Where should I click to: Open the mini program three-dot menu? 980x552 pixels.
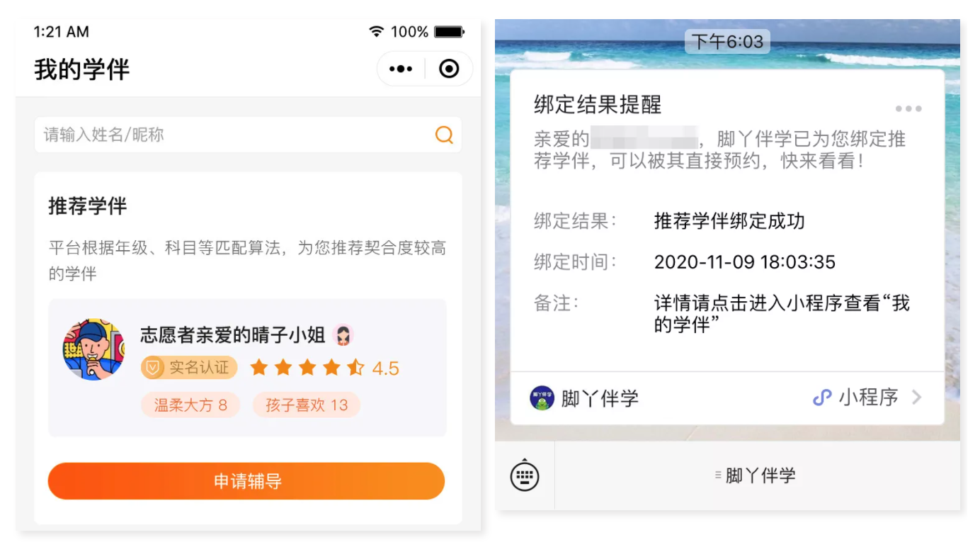401,69
